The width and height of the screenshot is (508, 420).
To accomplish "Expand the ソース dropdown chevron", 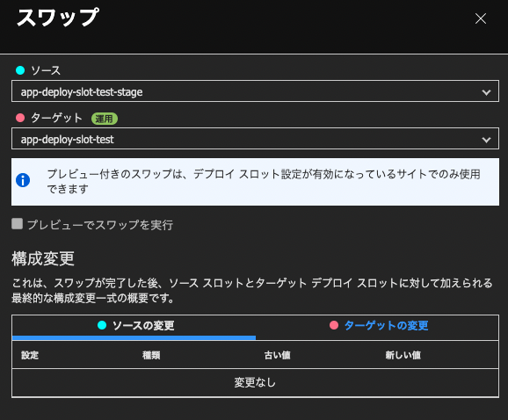I will 486,92.
